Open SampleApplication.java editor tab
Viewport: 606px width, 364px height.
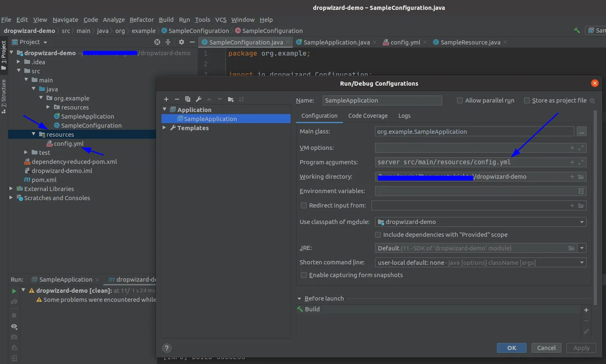coord(336,42)
